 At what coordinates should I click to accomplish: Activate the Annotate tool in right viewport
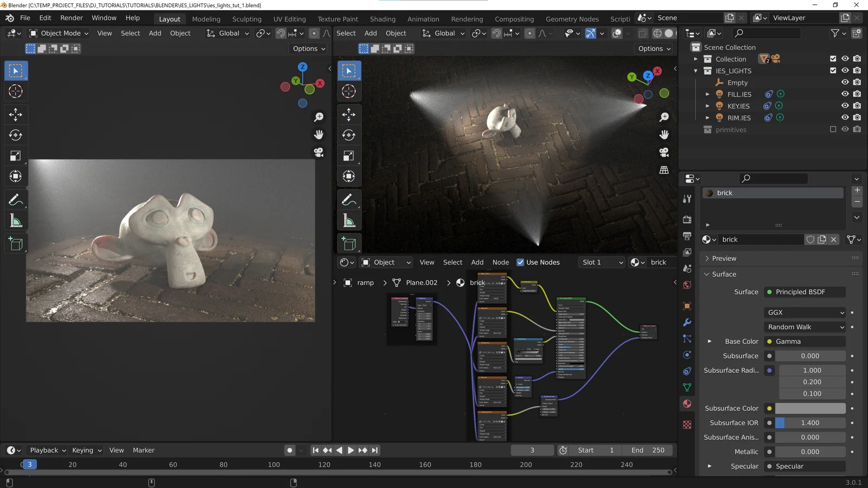[x=349, y=200]
